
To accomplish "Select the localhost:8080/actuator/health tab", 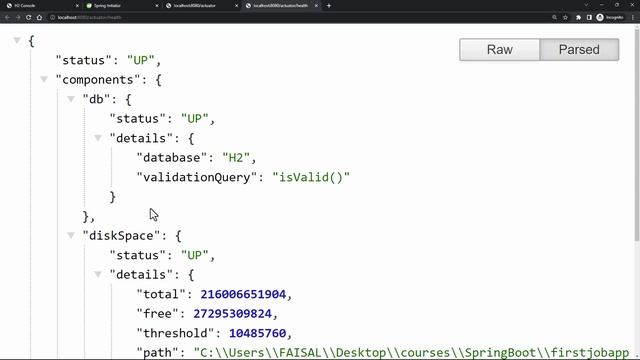I will click(282, 6).
